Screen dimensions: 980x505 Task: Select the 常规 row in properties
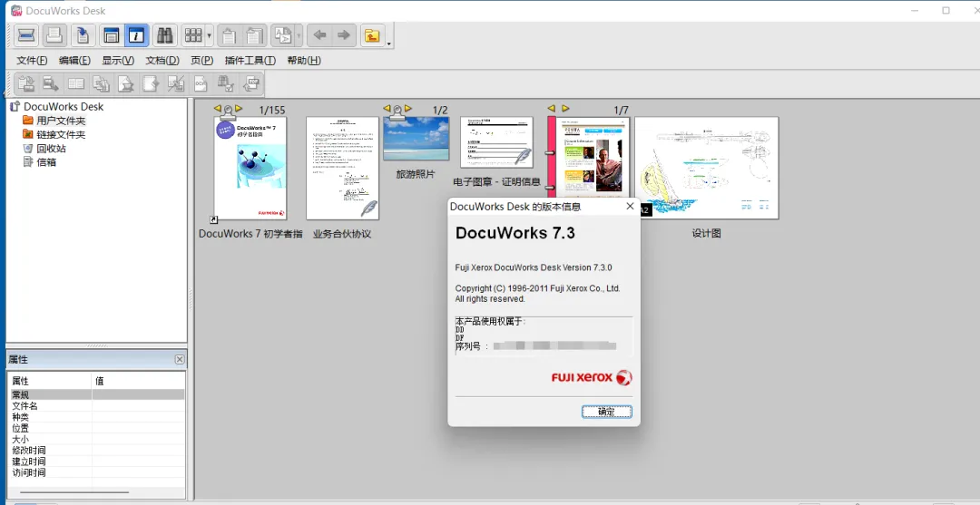pos(97,394)
